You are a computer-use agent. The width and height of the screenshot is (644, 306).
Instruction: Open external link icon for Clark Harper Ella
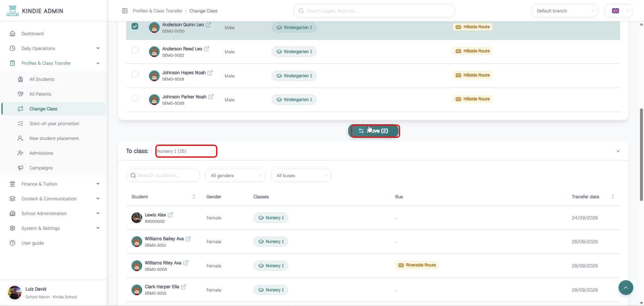pos(183,287)
